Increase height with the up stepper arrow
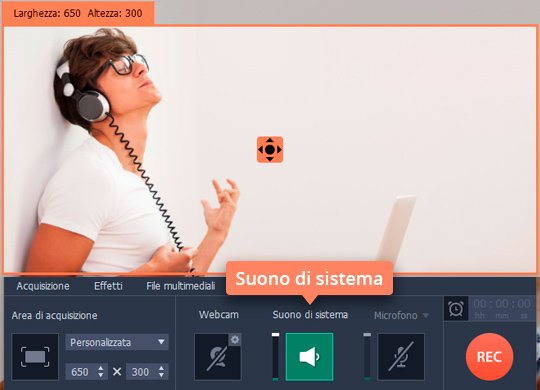The width and height of the screenshot is (540, 390). (162, 368)
